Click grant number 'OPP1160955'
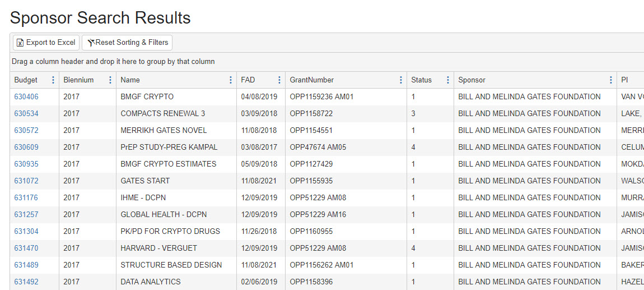 click(311, 232)
